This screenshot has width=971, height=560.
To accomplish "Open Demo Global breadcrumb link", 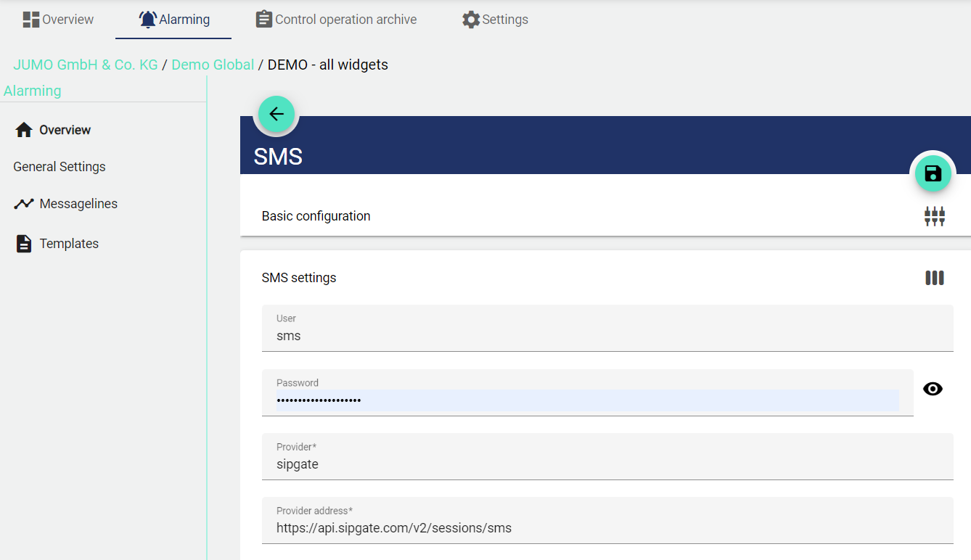I will 213,65.
